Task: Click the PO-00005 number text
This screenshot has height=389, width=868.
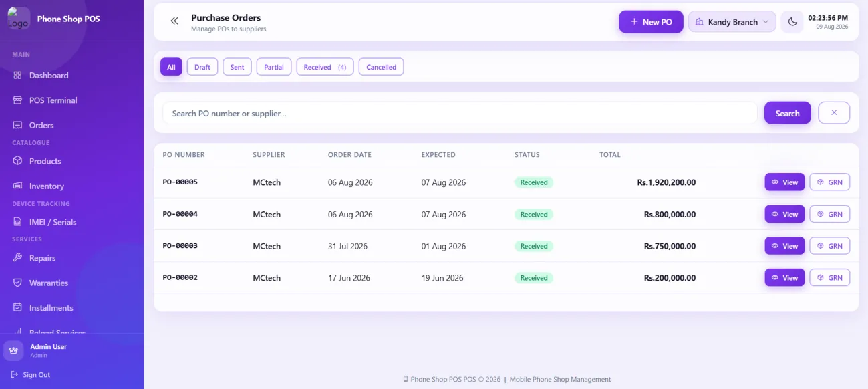Action: (180, 182)
